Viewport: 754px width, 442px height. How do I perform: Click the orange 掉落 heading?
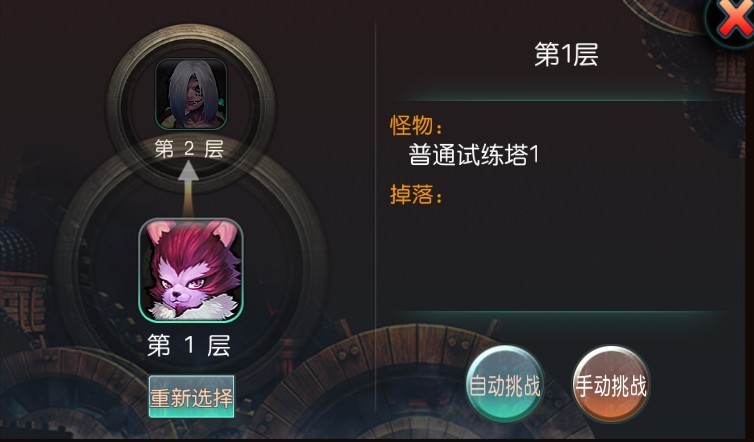[416, 195]
